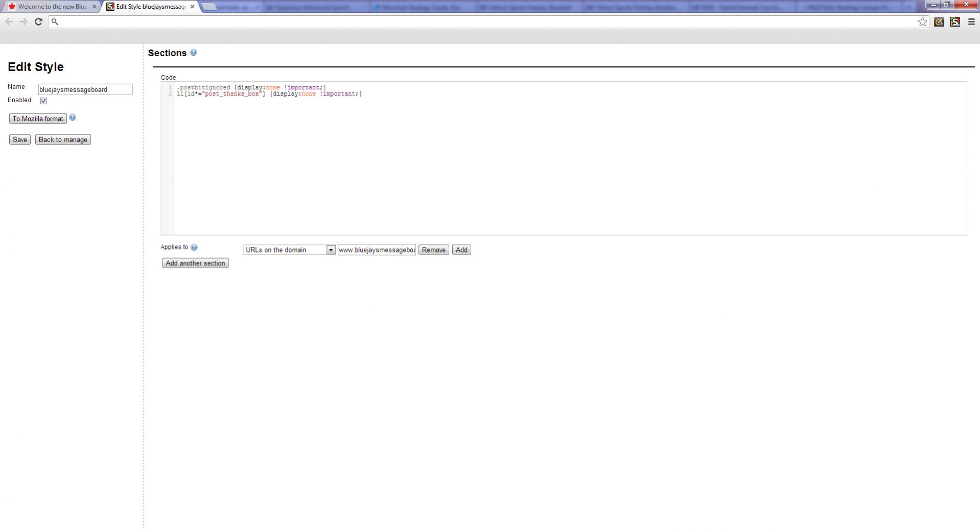Uncheck the Enabled checkbox

(x=43, y=101)
